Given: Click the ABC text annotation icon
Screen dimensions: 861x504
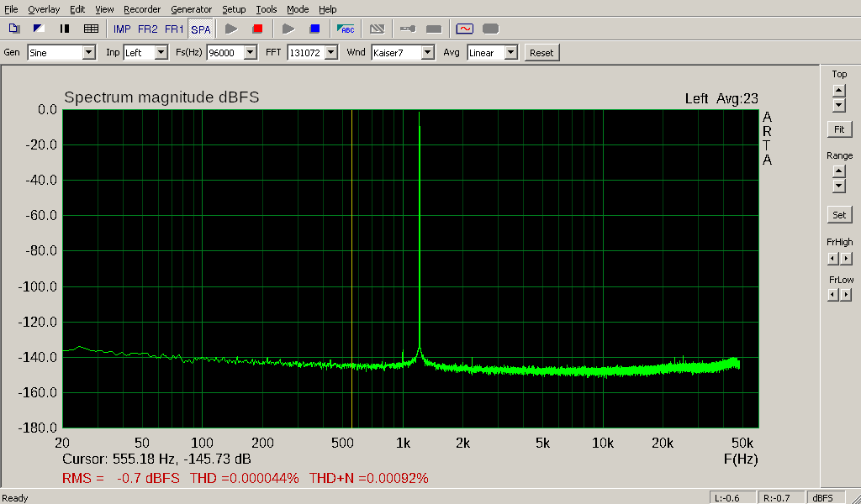Looking at the screenshot, I should pos(346,29).
